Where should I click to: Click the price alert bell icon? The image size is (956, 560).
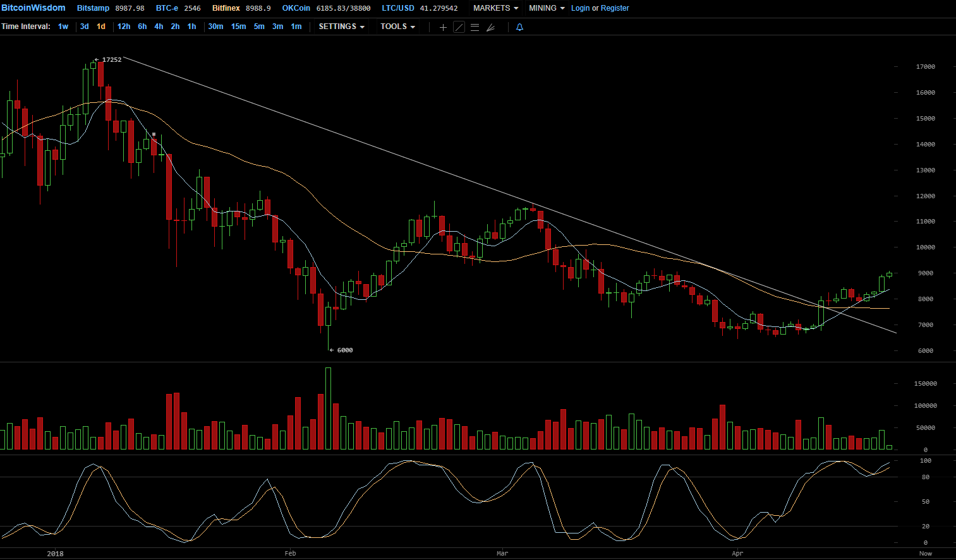[519, 27]
